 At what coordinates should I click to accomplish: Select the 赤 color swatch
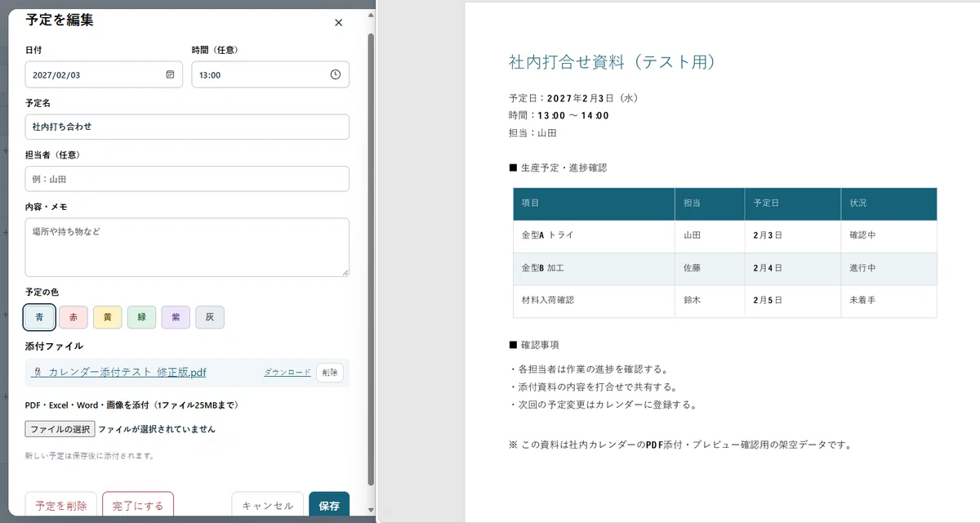click(x=73, y=317)
